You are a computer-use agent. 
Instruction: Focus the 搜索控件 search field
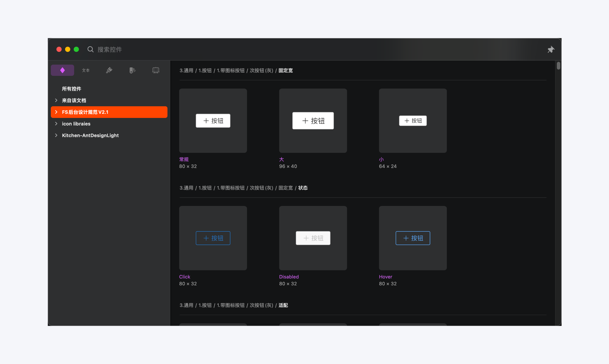click(109, 50)
